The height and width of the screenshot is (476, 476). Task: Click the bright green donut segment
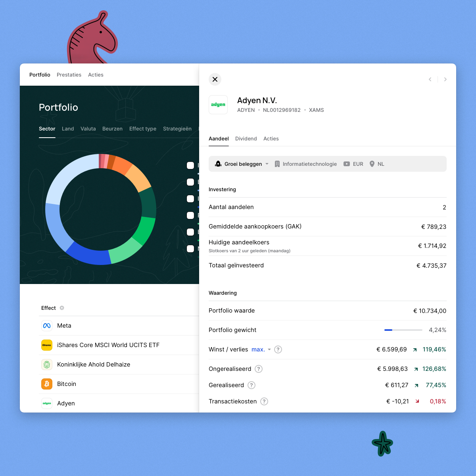point(145,230)
